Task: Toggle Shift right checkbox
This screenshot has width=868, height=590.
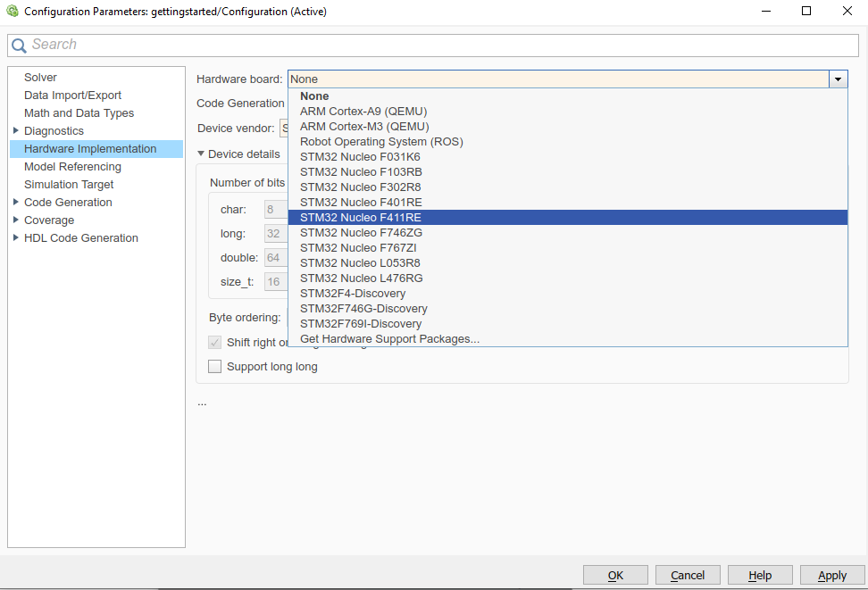Action: point(215,342)
